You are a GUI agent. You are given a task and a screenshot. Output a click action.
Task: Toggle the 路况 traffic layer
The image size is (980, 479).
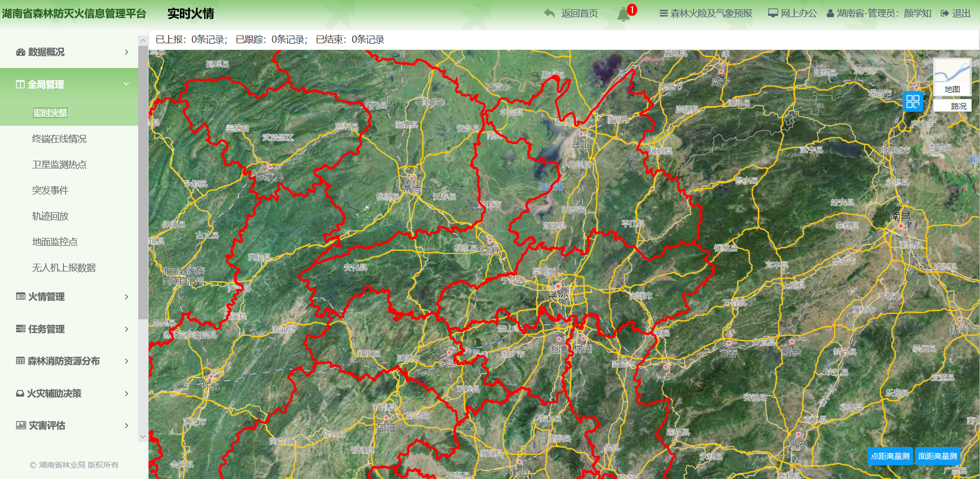(952, 106)
